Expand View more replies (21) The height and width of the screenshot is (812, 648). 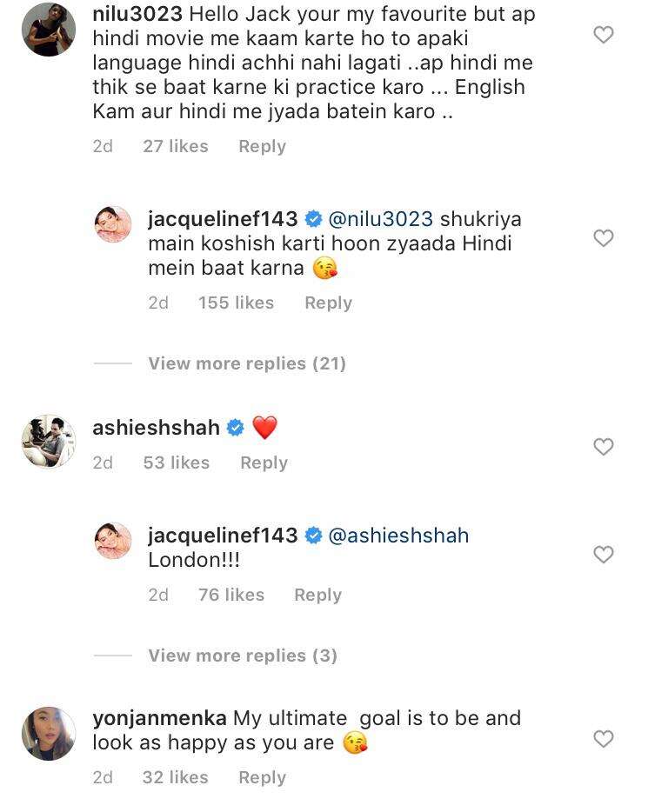click(247, 363)
